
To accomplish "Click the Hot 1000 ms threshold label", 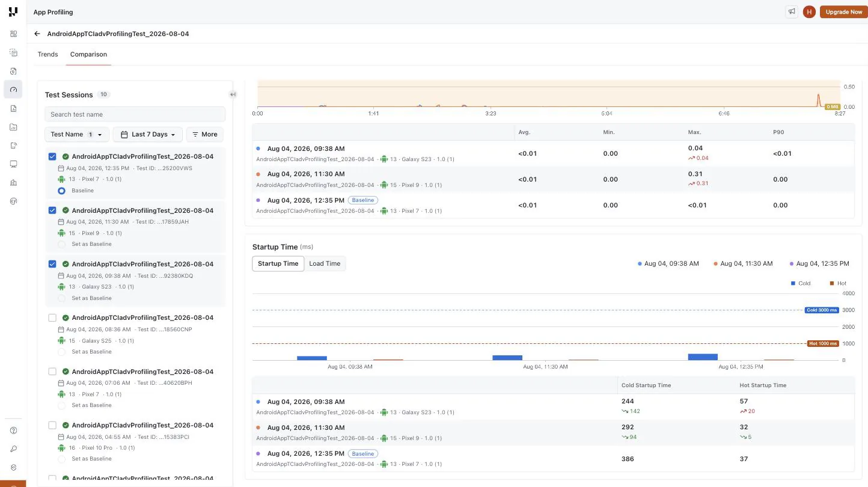I will coord(822,344).
